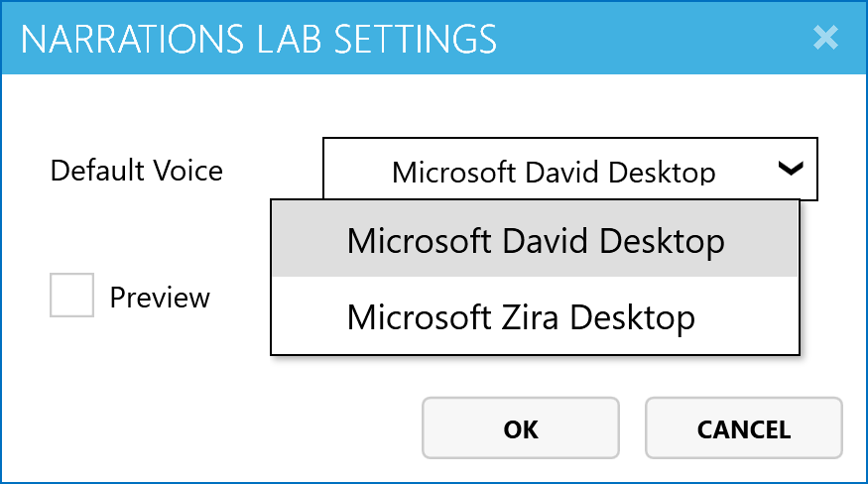Click the black down-arrow icon in voice box
868x484 pixels.
(791, 170)
